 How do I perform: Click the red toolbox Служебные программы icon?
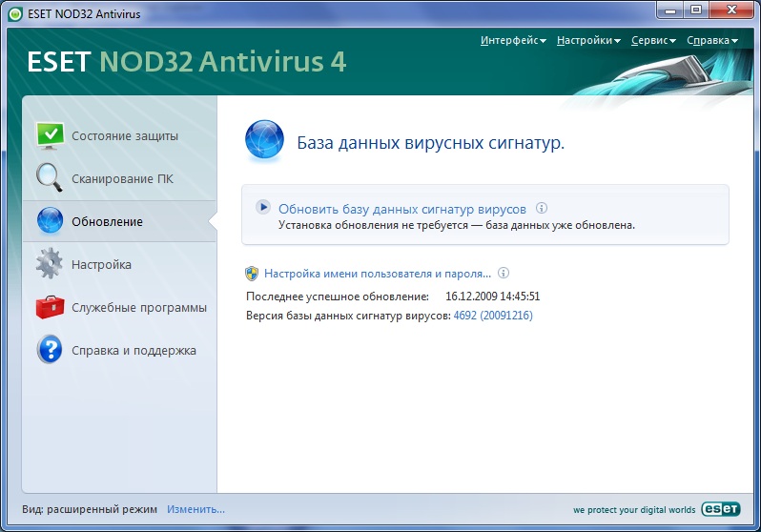[x=50, y=307]
